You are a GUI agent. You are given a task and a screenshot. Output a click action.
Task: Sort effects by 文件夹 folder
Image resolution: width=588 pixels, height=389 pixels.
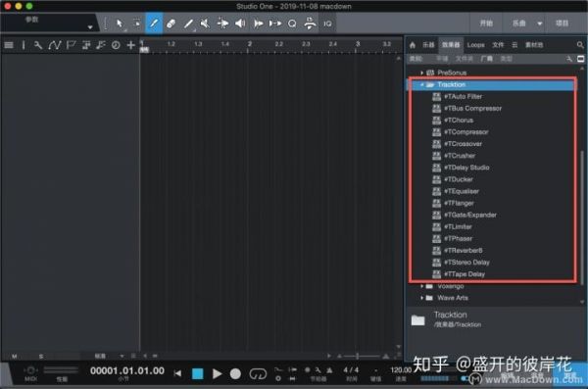click(465, 59)
